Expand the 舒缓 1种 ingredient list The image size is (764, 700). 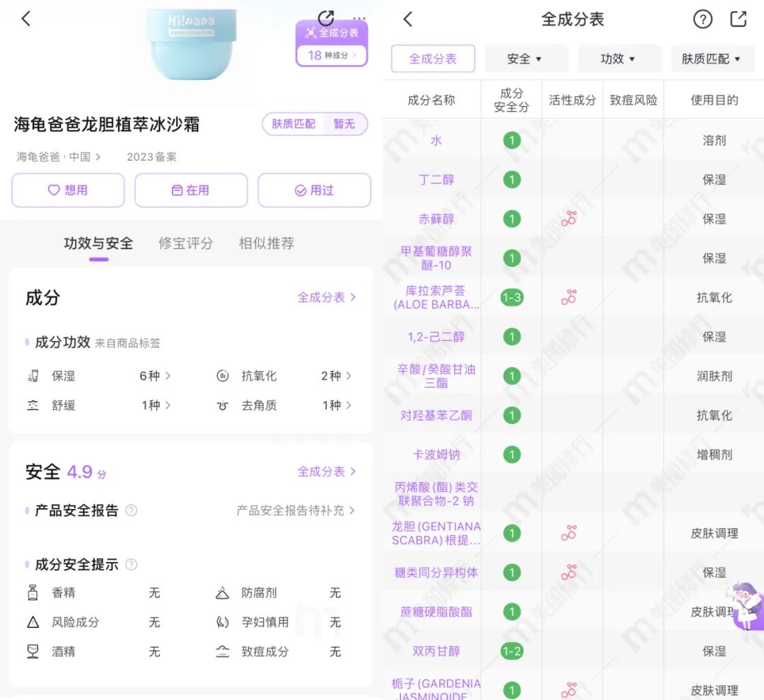(156, 405)
